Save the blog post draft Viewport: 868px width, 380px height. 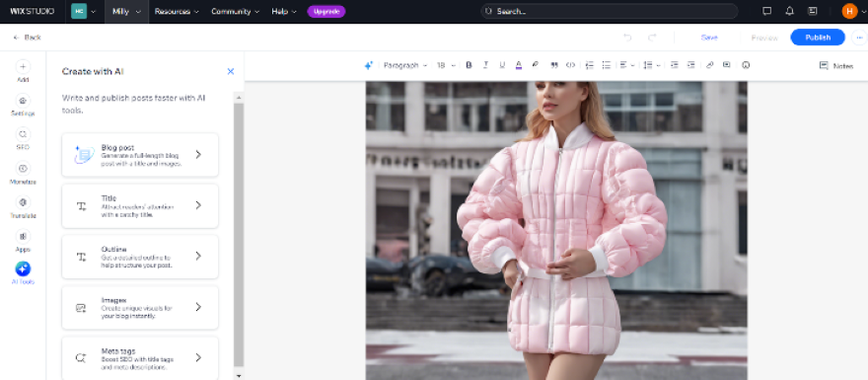pyautogui.click(x=709, y=38)
